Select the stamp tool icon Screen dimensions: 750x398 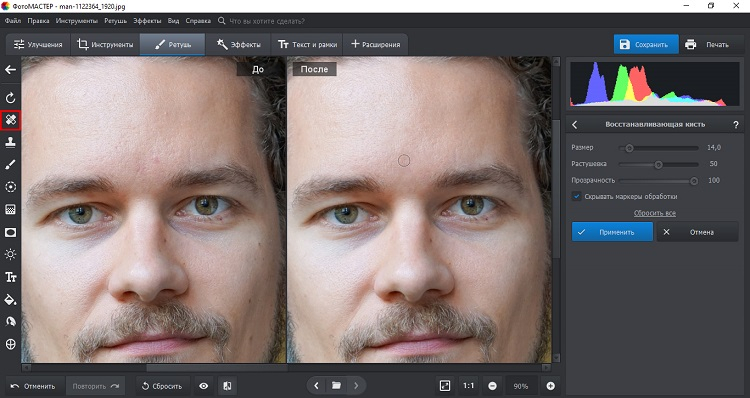click(x=11, y=142)
